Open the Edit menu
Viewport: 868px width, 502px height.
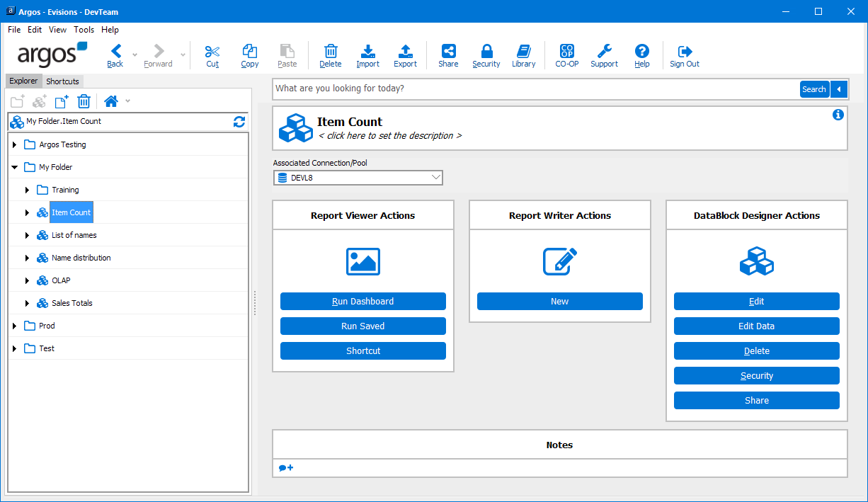point(35,30)
